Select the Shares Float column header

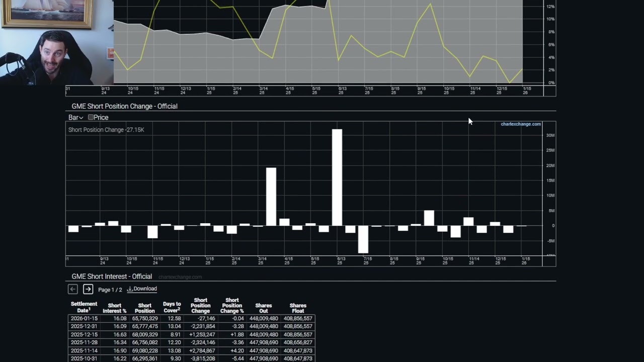point(298,308)
